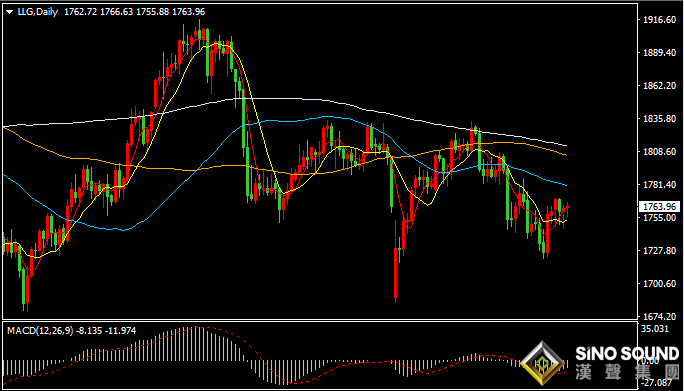
Task: Click the most recent candle on the chart
Action: point(567,209)
